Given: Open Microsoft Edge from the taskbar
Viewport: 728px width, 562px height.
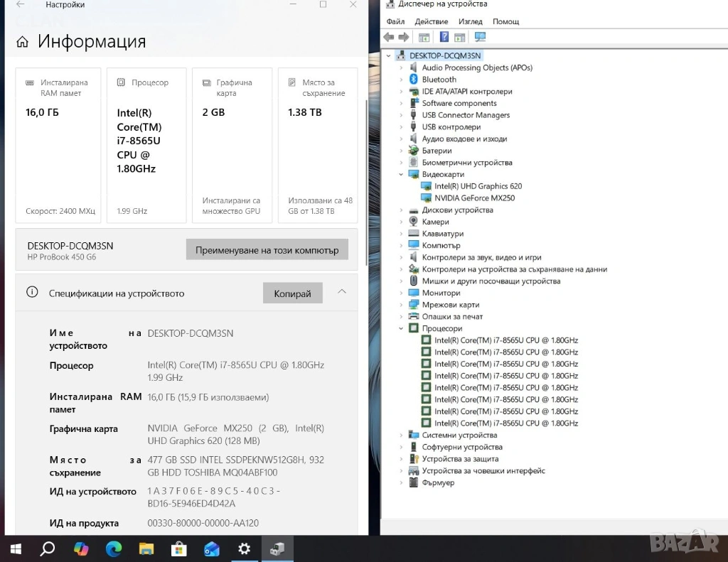Looking at the screenshot, I should coord(113,549).
